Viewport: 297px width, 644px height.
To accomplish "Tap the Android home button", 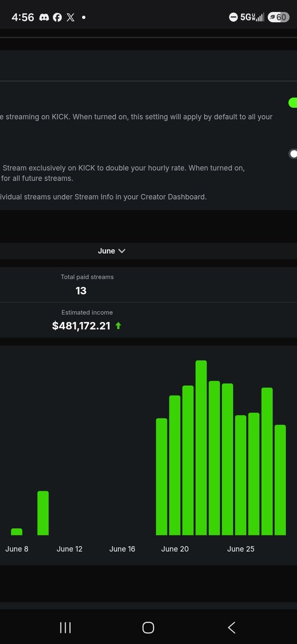I will (x=148, y=627).
